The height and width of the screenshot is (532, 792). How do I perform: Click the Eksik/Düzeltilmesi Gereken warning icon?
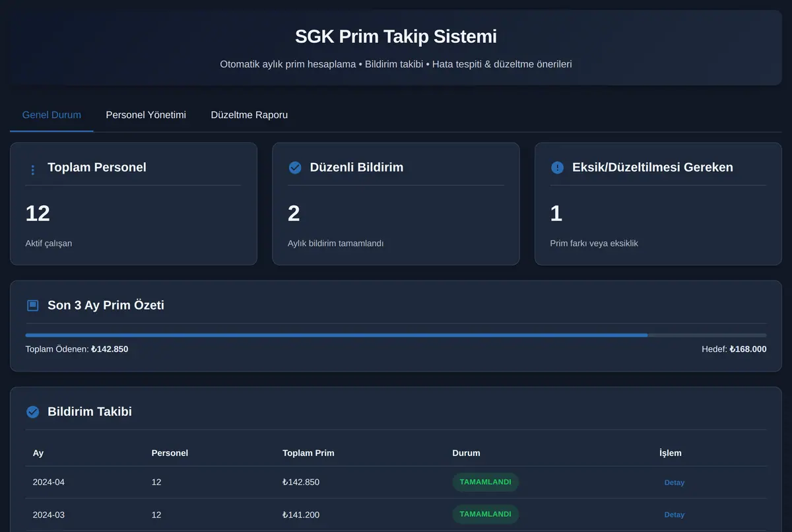click(x=557, y=168)
